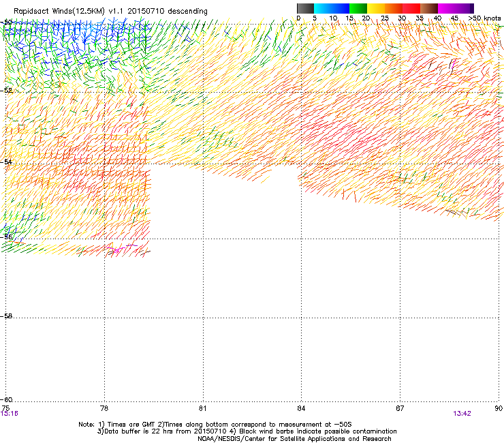Click the brown 35-40 knots legend swatch

429,8
